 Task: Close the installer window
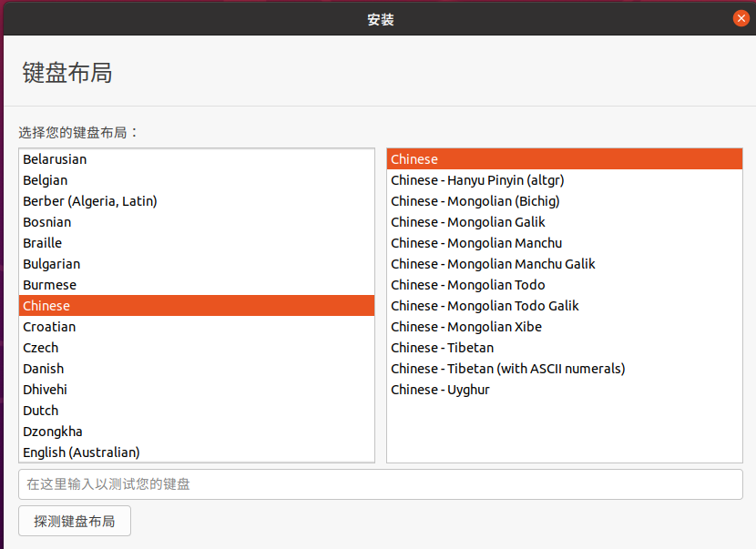741,18
